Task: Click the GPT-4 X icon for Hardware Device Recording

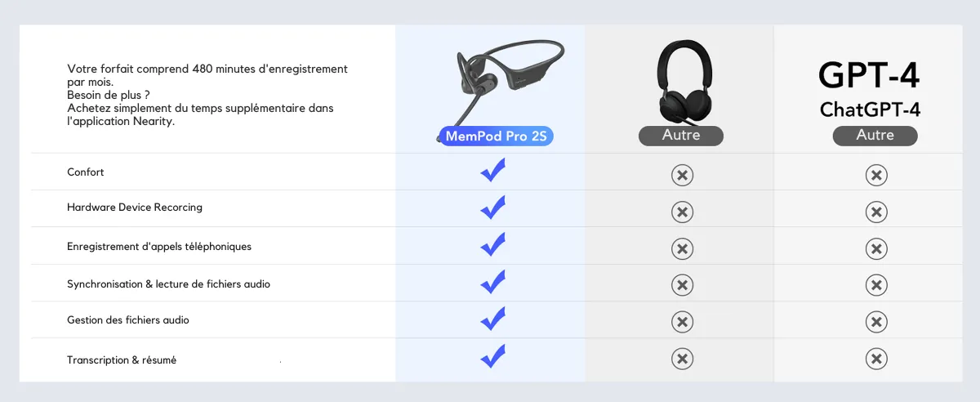Action: point(875,212)
